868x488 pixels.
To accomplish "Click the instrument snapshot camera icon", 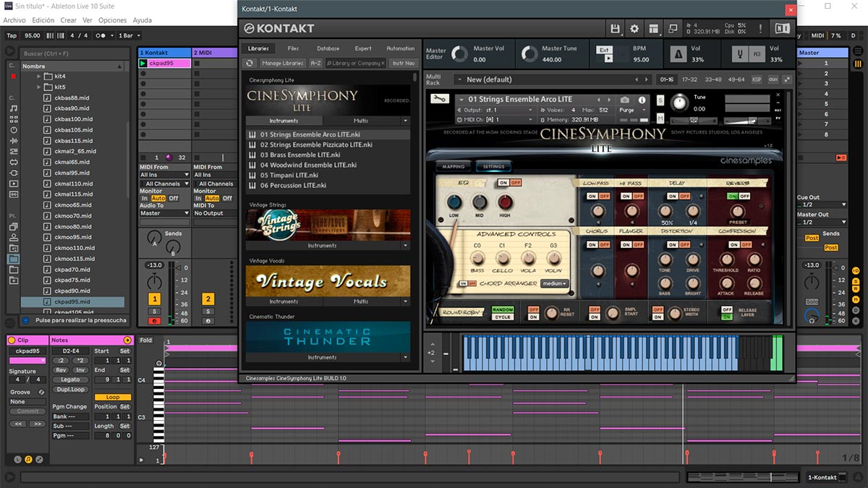I will pyautogui.click(x=625, y=100).
